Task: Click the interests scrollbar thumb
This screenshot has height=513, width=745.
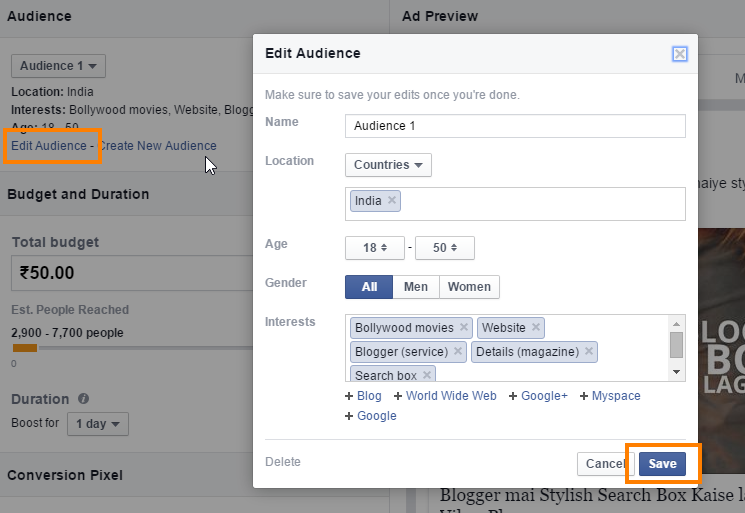Action: pos(677,345)
